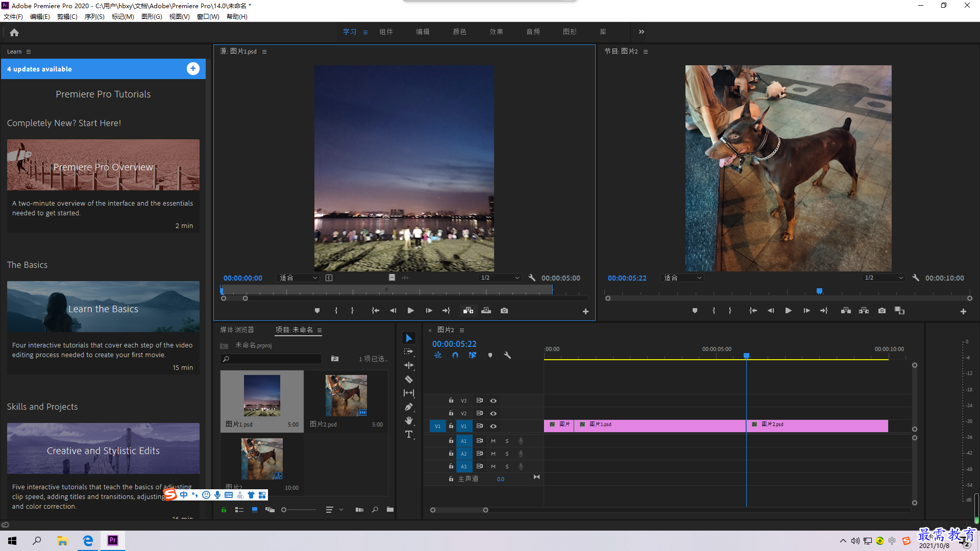Toggle V2 track output eye

click(x=493, y=414)
